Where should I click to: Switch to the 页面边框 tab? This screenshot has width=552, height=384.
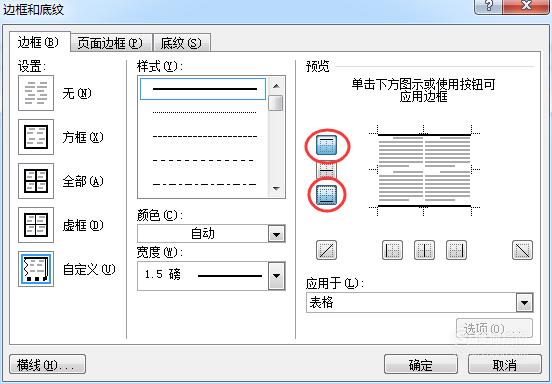(110, 43)
